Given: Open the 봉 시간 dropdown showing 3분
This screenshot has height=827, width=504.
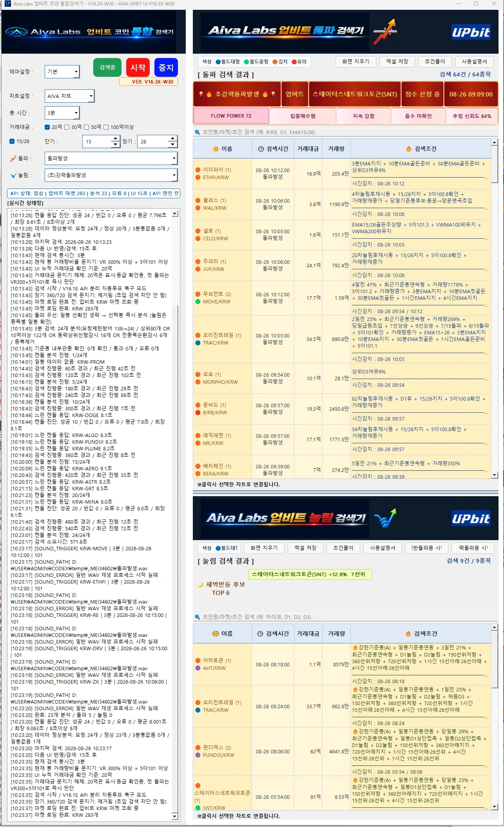Looking at the screenshot, I should click(x=62, y=113).
